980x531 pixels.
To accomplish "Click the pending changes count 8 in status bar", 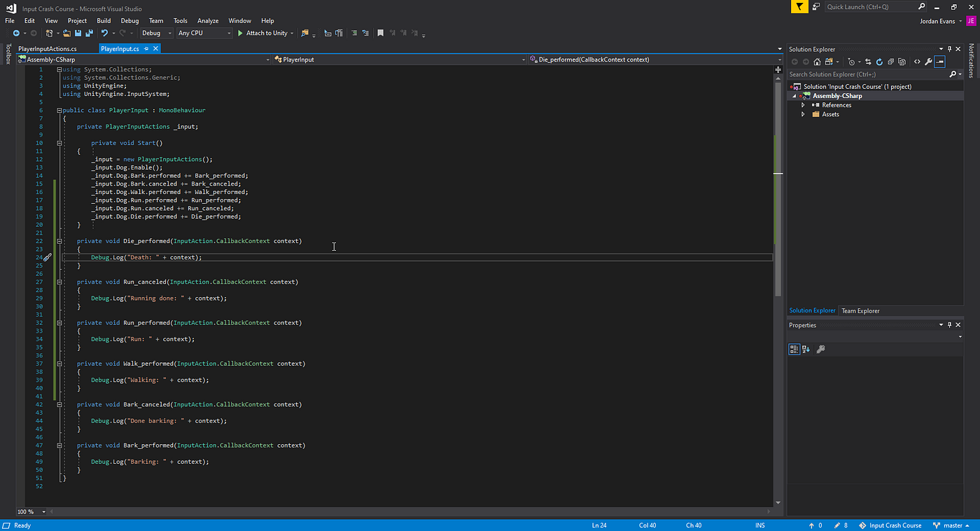I will pyautogui.click(x=841, y=525).
